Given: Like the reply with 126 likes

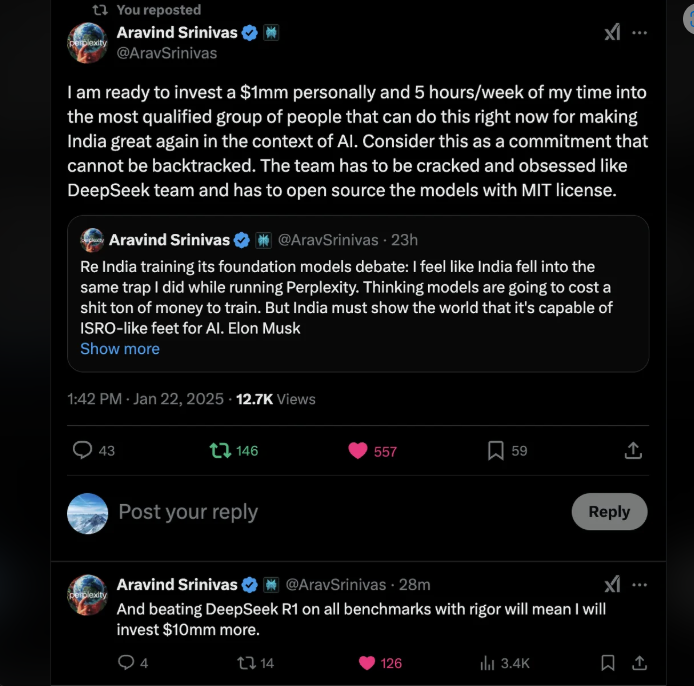Looking at the screenshot, I should (367, 662).
